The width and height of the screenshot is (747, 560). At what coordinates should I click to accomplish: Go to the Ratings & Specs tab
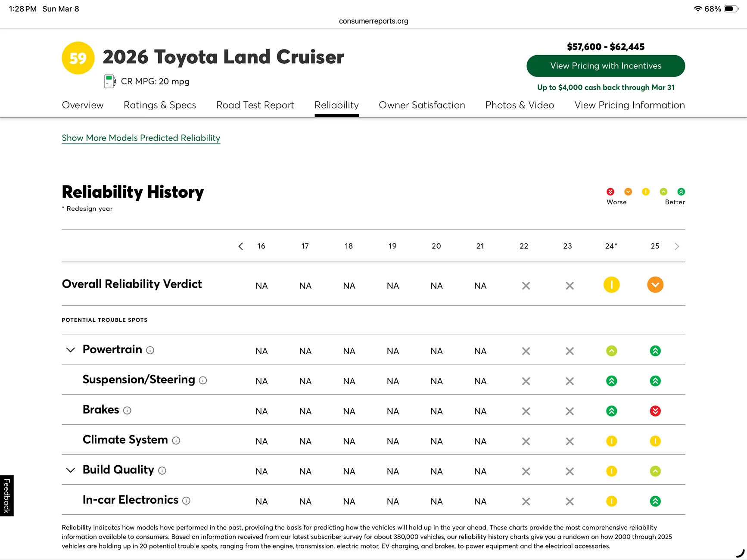pyautogui.click(x=160, y=105)
